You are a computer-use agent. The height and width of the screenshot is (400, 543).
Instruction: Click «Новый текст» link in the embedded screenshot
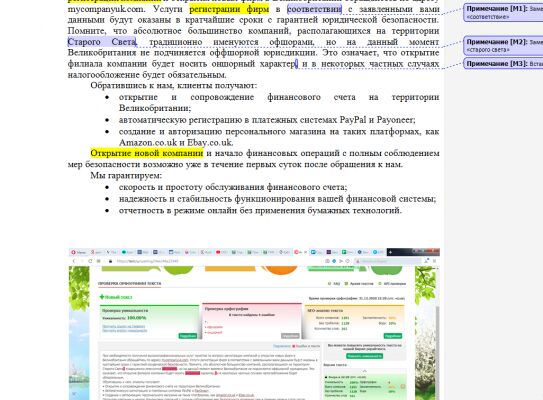(x=116, y=297)
